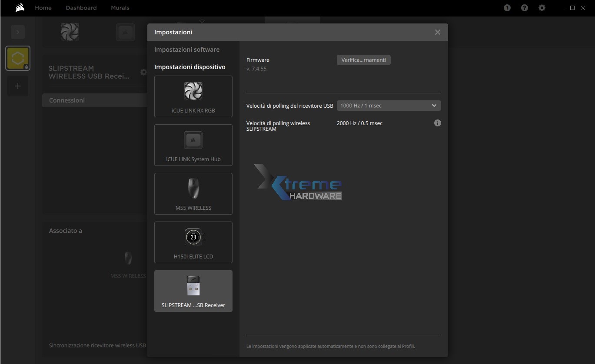Viewport: 595px width, 364px height.
Task: Go to the Home menu
Action: pos(43,8)
